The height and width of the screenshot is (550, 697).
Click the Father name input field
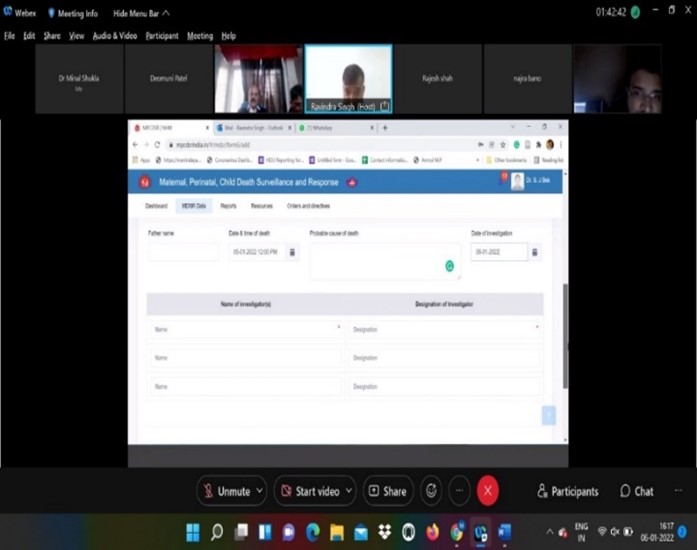pyautogui.click(x=183, y=253)
